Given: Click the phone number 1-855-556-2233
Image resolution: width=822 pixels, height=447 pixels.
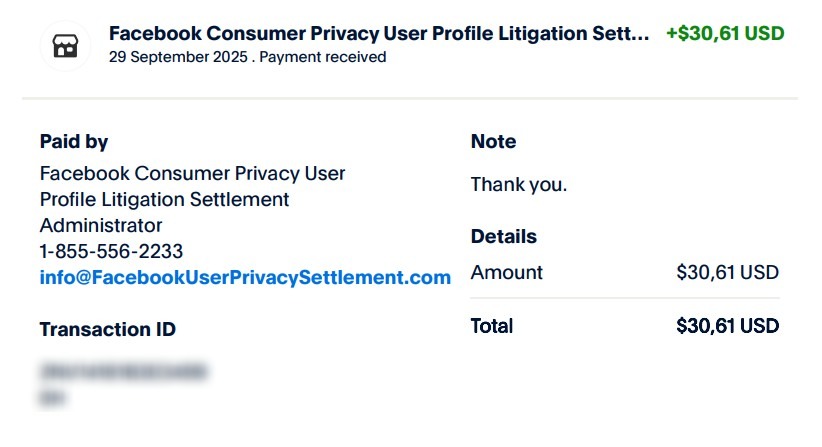Looking at the screenshot, I should 111,251.
